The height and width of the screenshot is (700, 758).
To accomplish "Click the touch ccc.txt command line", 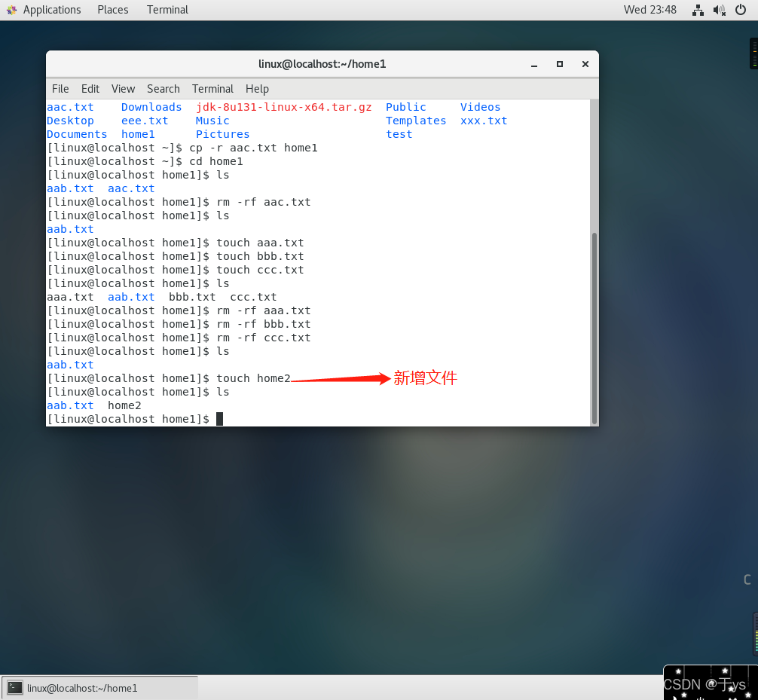I will click(176, 270).
